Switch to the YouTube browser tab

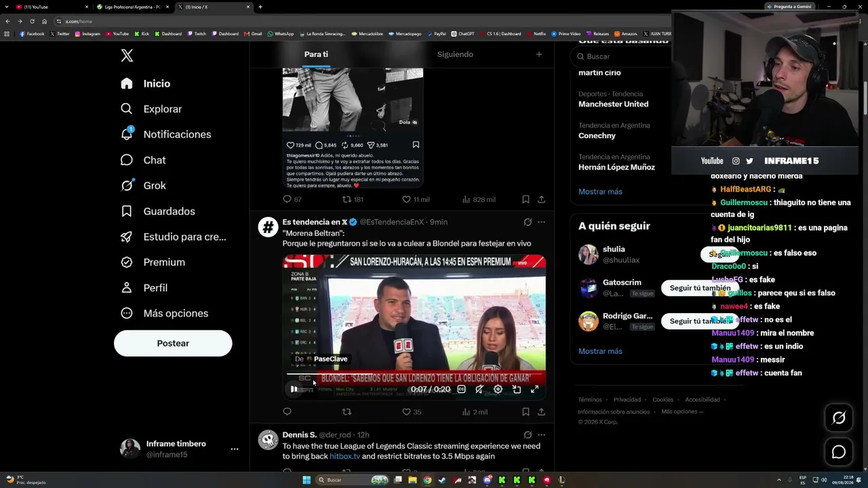(51, 7)
